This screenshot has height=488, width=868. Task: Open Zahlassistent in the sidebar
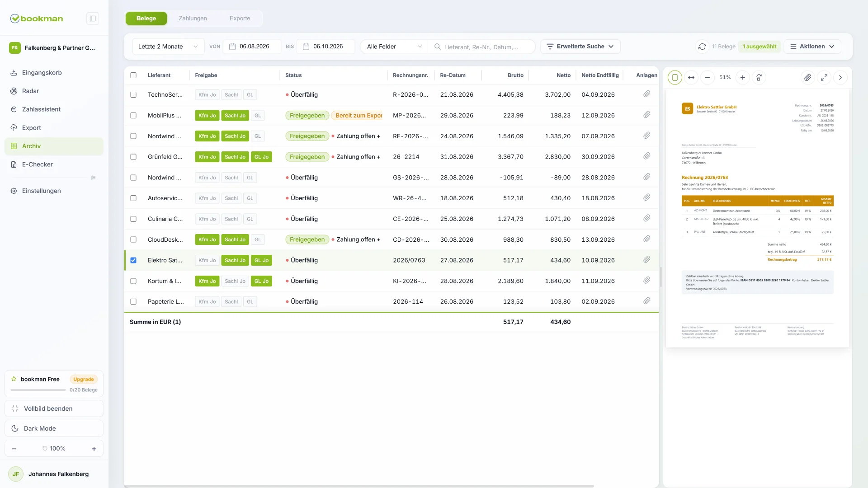[54, 109]
